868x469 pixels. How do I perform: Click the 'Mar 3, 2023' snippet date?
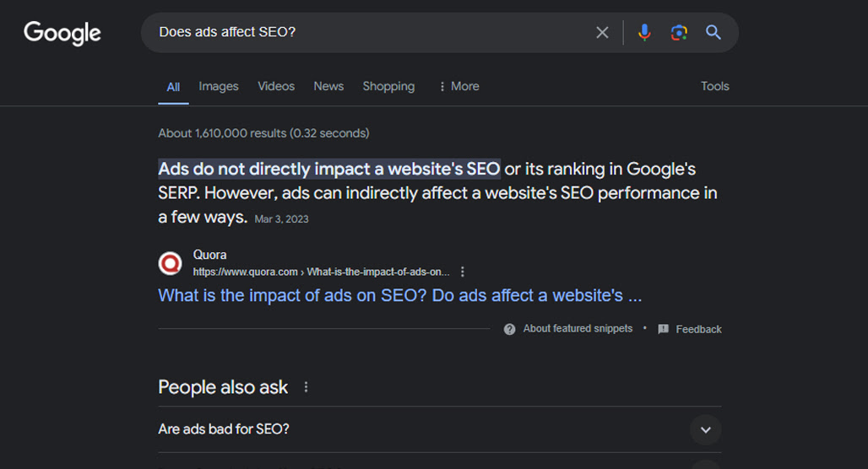pyautogui.click(x=281, y=219)
